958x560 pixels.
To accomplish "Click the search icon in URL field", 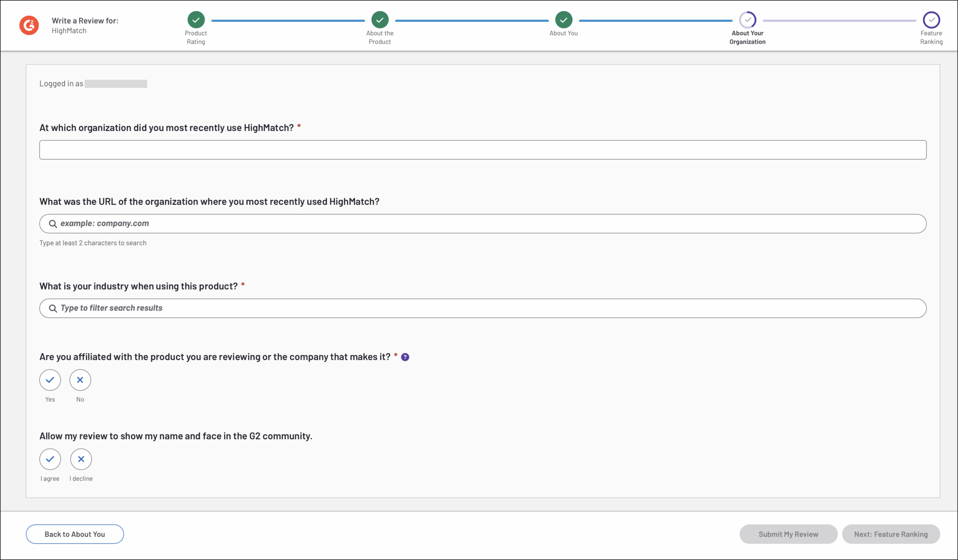I will click(53, 224).
